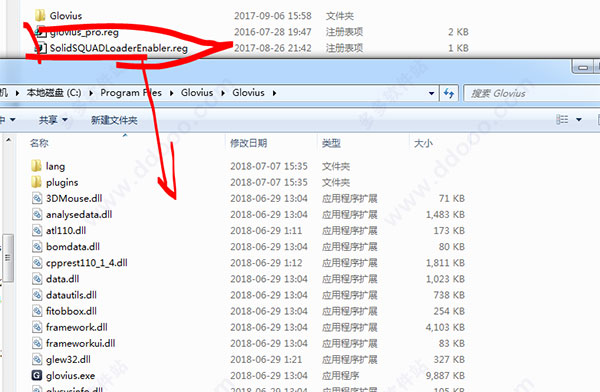
Task: Click the navigation pane scroll up arrow
Action: (x=8, y=140)
